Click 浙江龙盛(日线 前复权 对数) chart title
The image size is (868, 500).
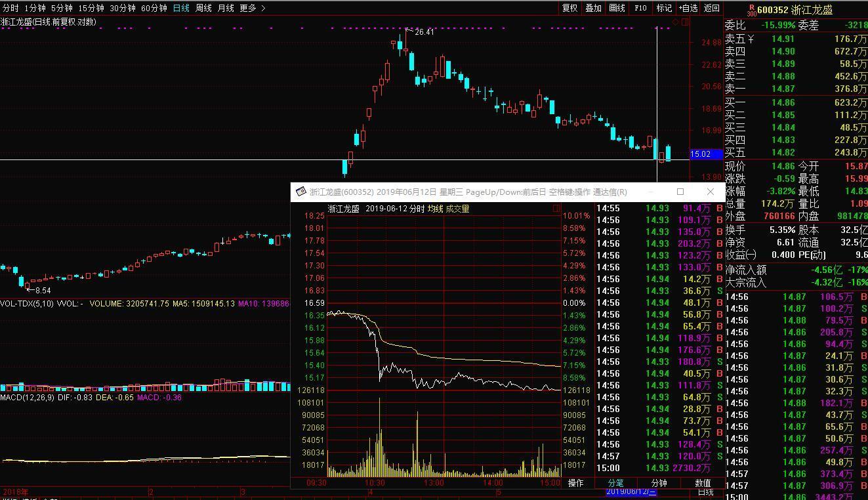coord(49,22)
